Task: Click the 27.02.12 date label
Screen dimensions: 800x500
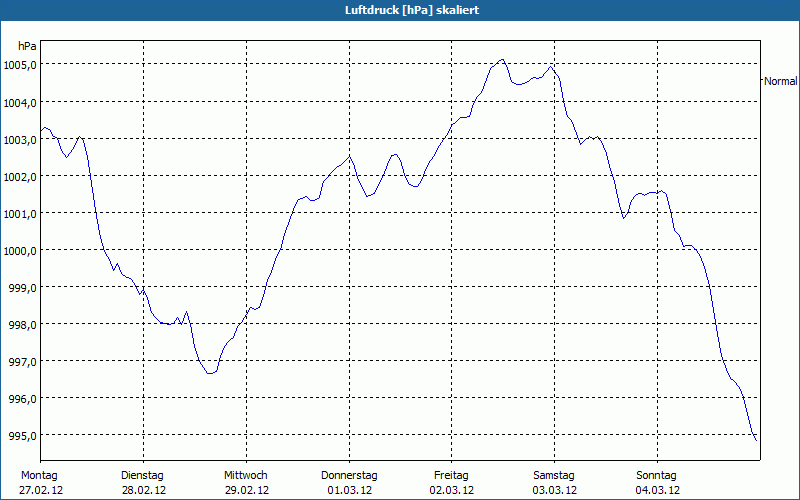Action: pyautogui.click(x=41, y=490)
